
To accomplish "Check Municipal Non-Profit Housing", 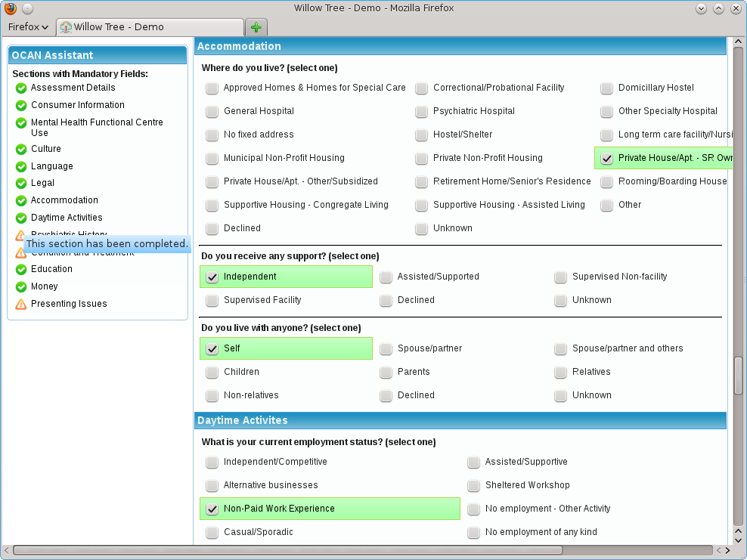I will coord(212,158).
